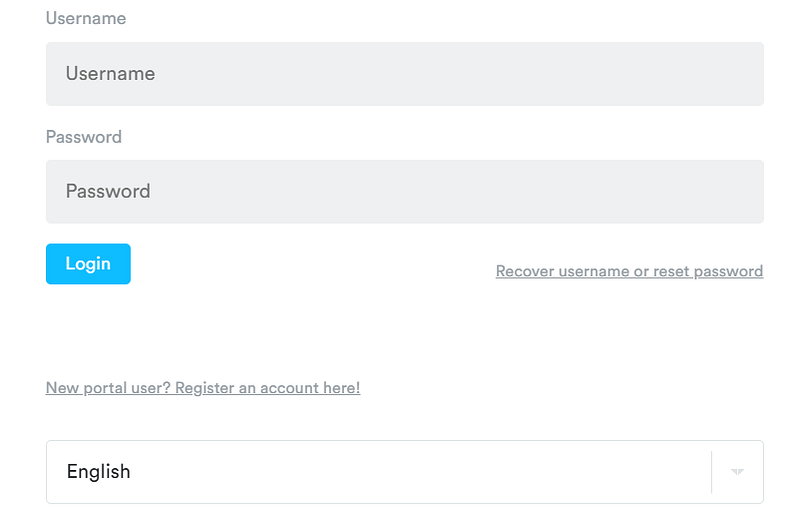Open Recover username or reset password link
Screen dimensions: 800x511
pos(629,271)
